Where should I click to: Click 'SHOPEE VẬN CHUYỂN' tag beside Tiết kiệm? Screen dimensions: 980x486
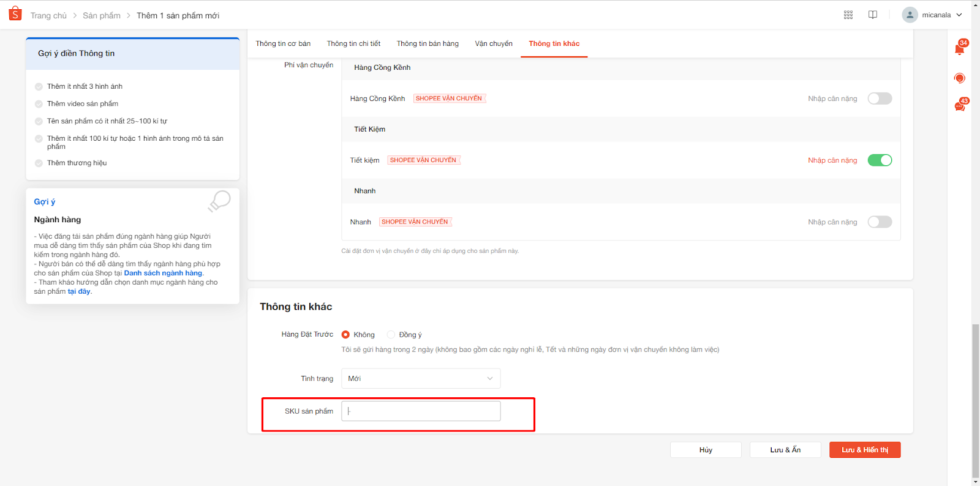(x=423, y=160)
